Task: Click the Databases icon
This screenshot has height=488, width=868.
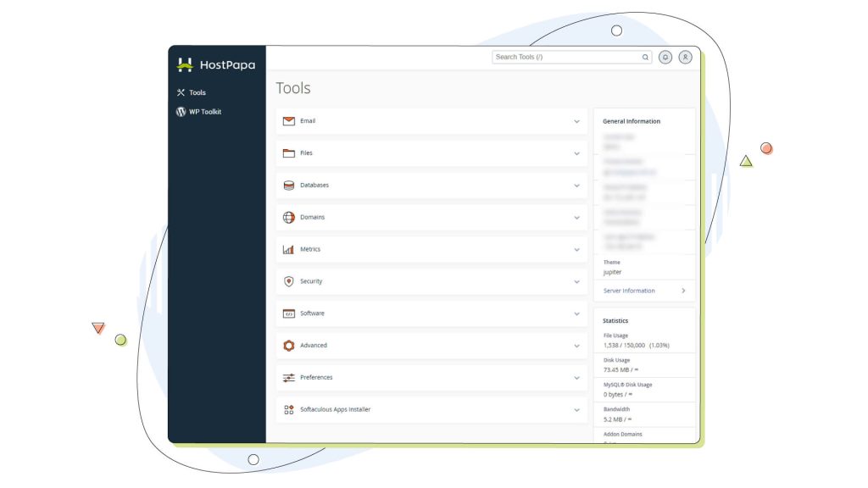Action: (x=289, y=186)
